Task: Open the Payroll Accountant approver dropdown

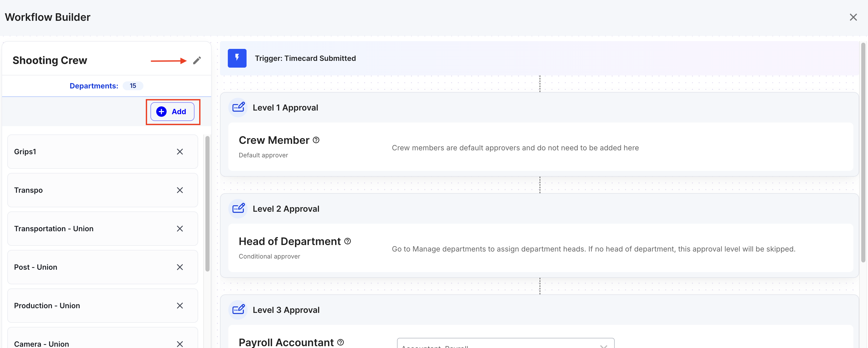Action: point(505,343)
